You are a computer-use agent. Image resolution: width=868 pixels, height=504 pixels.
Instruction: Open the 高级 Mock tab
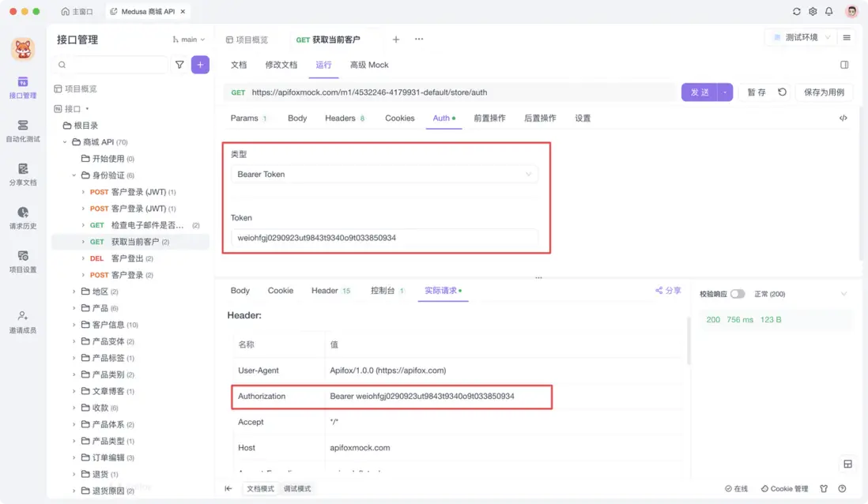point(368,65)
